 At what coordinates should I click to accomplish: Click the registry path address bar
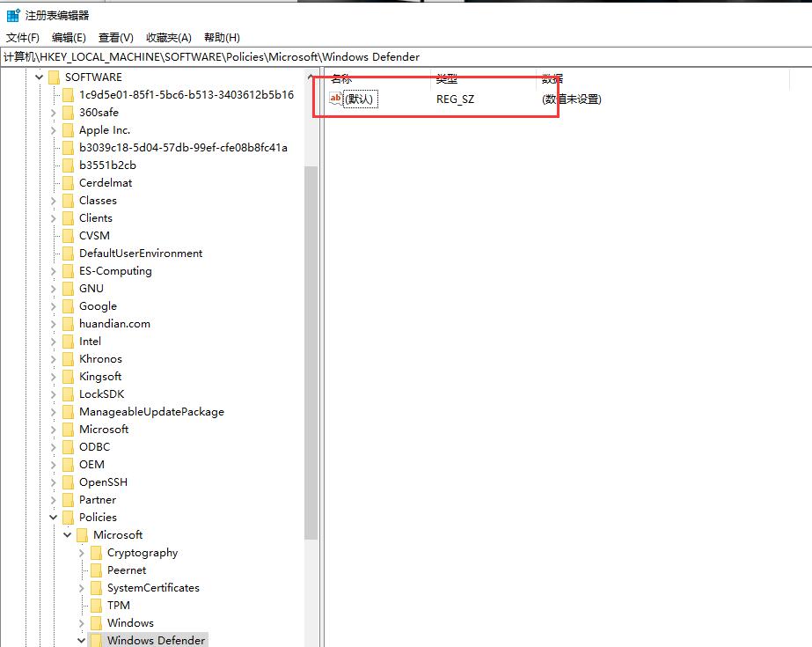pos(406,57)
